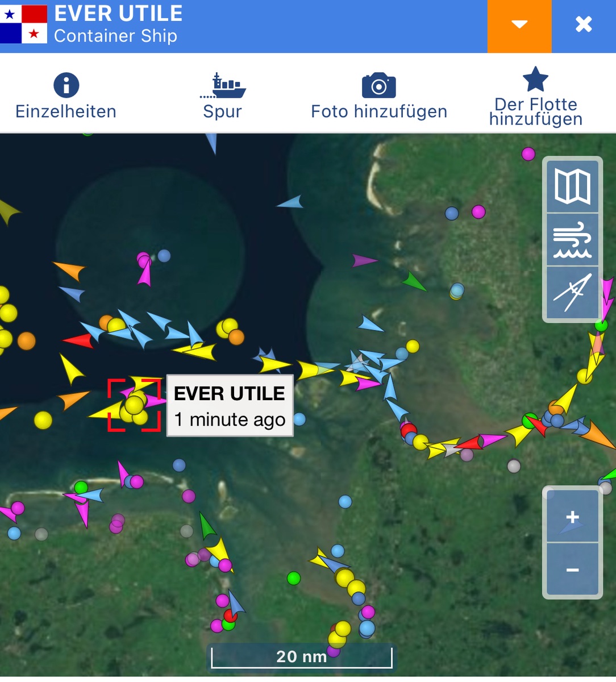Zoom in with the plus button
This screenshot has width=616, height=682.
[x=572, y=517]
